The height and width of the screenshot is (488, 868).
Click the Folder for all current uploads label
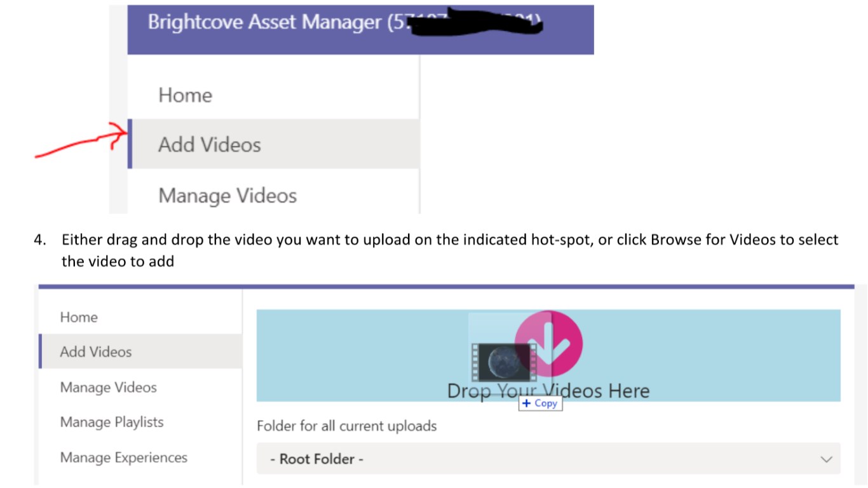tap(346, 426)
